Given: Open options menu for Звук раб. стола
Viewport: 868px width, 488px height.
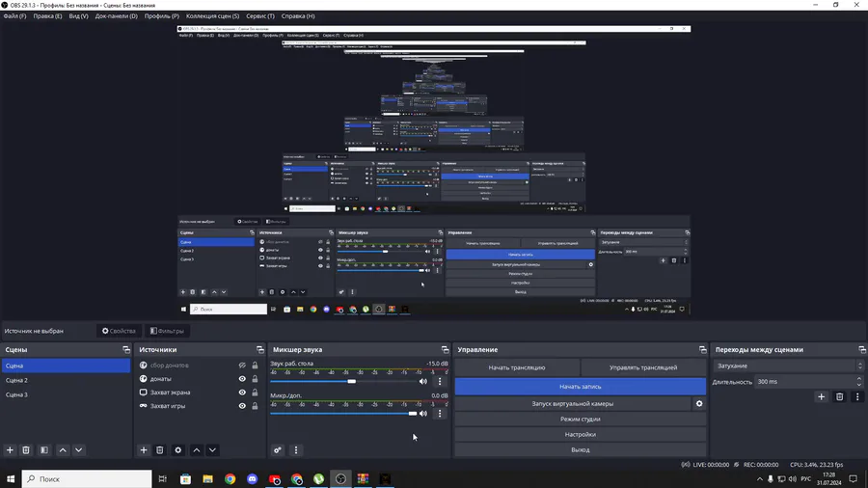Looking at the screenshot, I should 440,381.
